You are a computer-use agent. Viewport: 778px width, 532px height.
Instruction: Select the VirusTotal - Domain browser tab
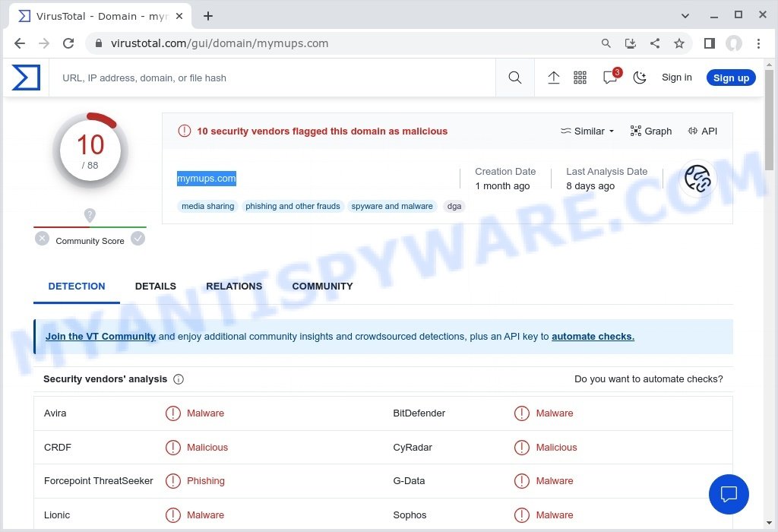click(x=98, y=16)
